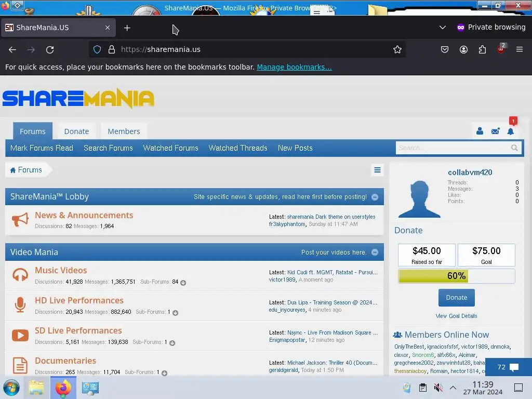Click the blue Donate button
The width and height of the screenshot is (532, 399).
(456, 298)
